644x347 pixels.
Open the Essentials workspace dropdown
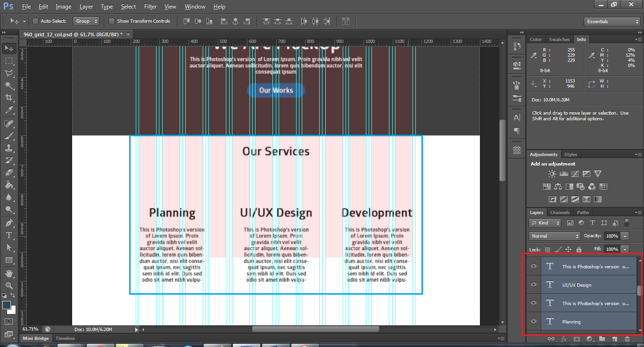pyautogui.click(x=611, y=21)
